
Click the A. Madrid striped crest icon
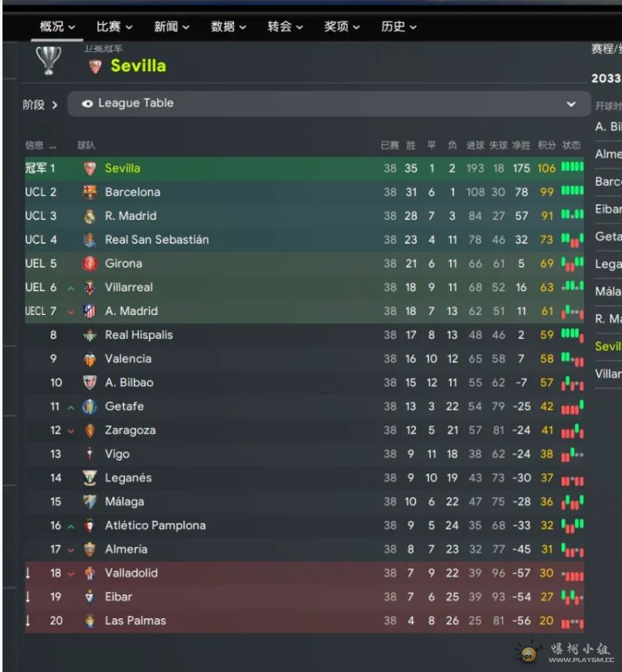click(89, 311)
